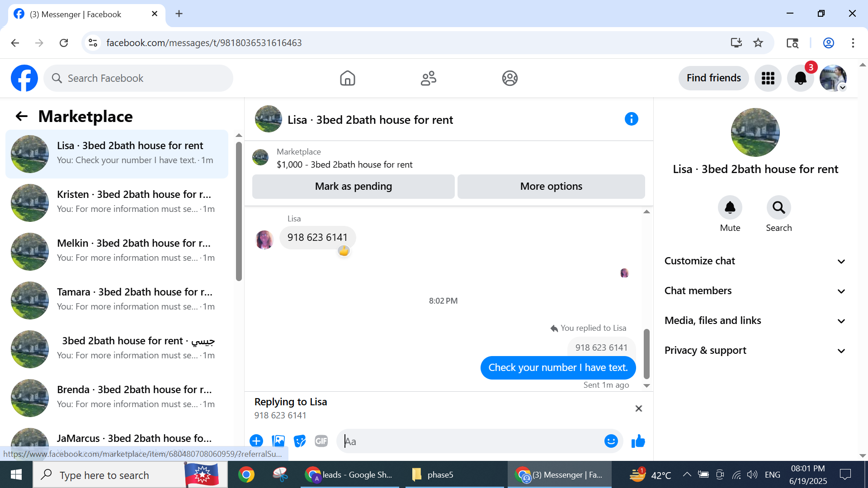Open the Arabic-named buyer's conversation
Viewport: 868px width, 488px height.
117,349
